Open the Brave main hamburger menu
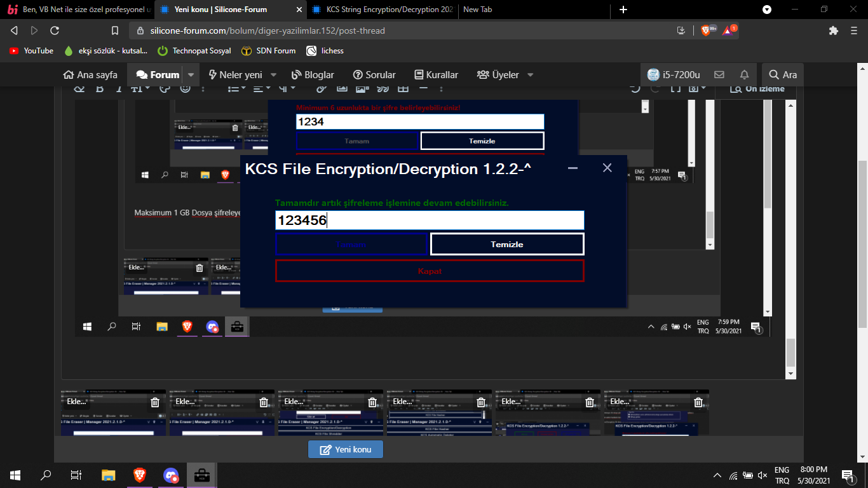This screenshot has height=488, width=868. tap(853, 30)
